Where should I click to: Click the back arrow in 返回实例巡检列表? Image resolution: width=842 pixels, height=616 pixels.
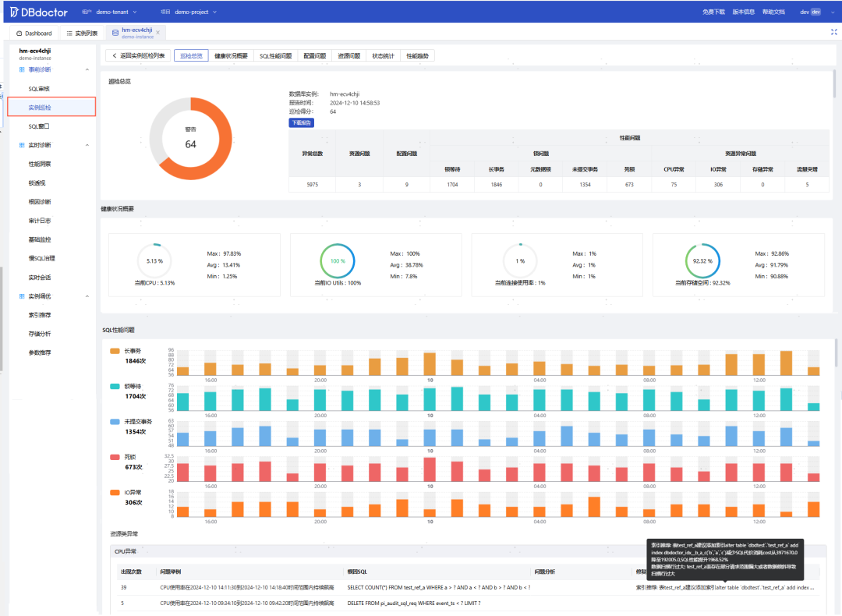click(x=115, y=55)
